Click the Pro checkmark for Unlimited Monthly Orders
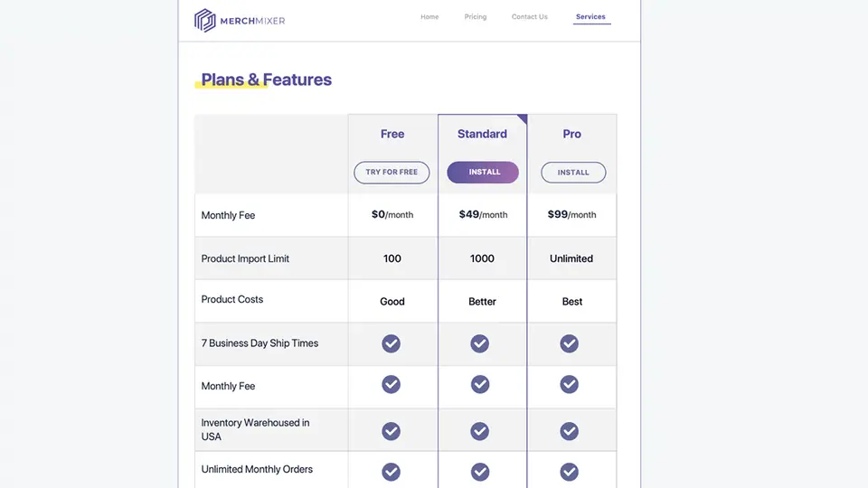This screenshot has width=868, height=488. point(569,472)
